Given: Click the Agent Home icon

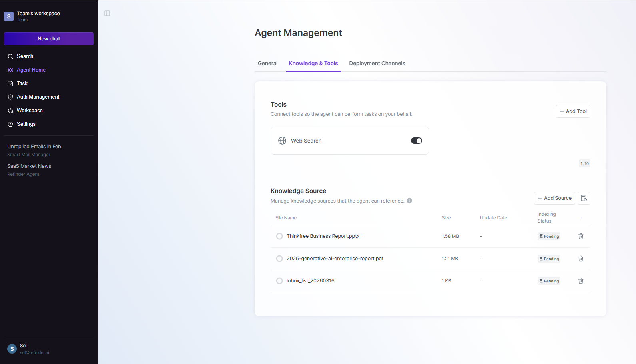Looking at the screenshot, I should [10, 70].
